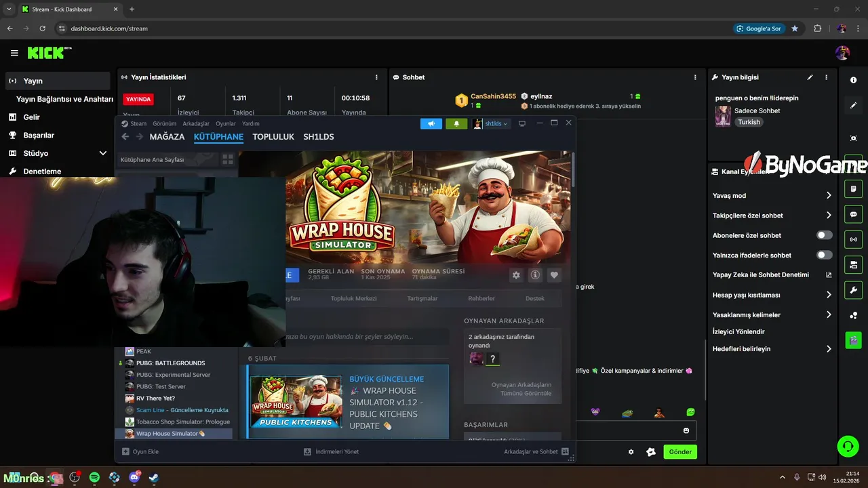Open Steam TOPLULUK tab
Image resolution: width=868 pixels, height=488 pixels.
coord(273,137)
